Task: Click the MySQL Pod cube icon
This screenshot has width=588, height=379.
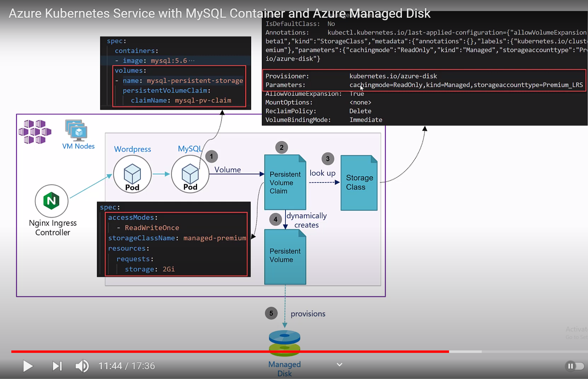Action: coord(190,174)
